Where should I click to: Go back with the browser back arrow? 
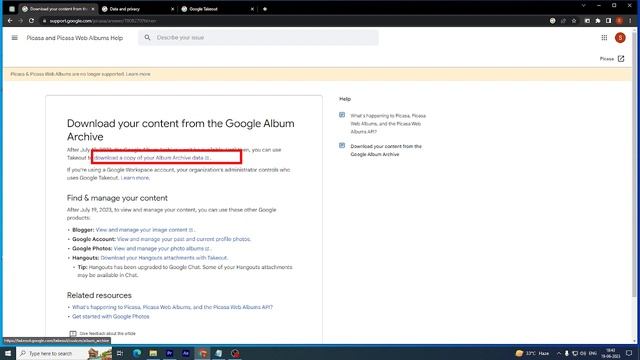coord(10,21)
